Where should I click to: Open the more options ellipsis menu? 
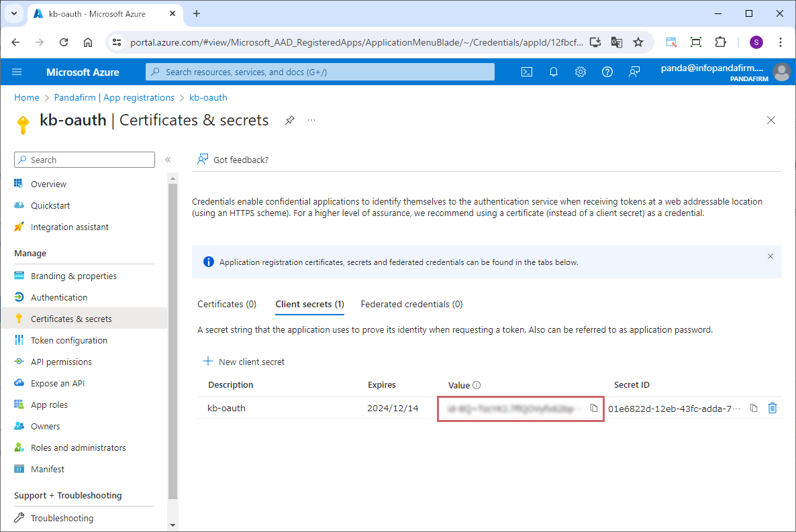point(311,120)
